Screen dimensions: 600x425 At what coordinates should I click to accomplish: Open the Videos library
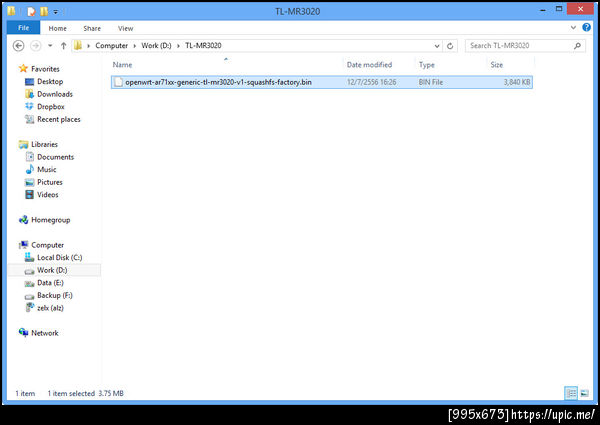[48, 195]
